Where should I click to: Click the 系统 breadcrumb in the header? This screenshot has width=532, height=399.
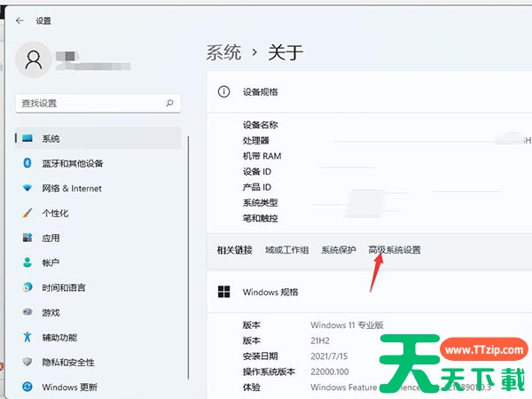coord(223,52)
